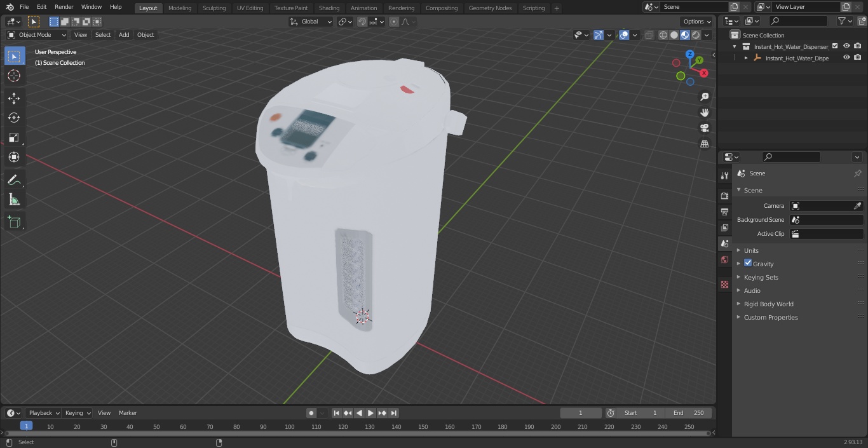Toggle render camera for Instant_Hot_Water_Dispenser collection
The width and height of the screenshot is (868, 448).
(858, 46)
